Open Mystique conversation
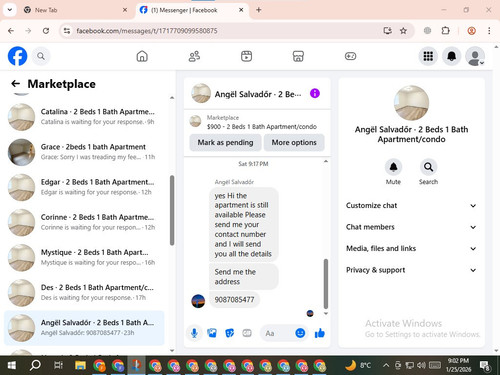500x375 pixels. (x=84, y=258)
